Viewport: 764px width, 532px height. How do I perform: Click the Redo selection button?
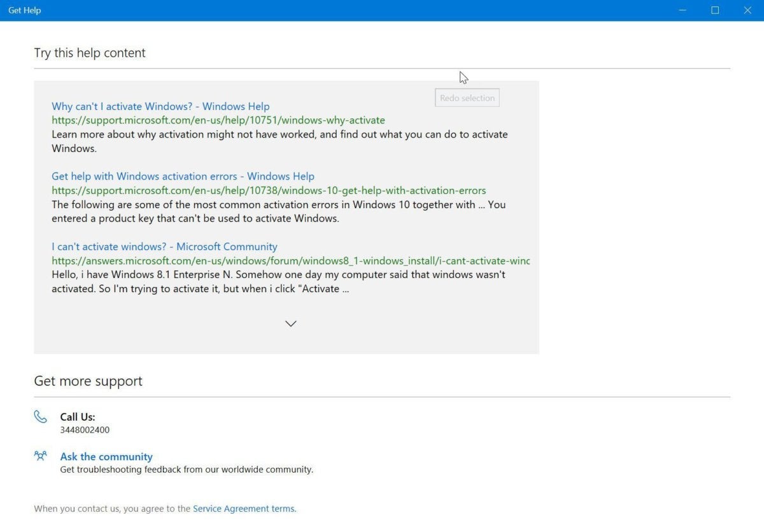[x=467, y=98]
